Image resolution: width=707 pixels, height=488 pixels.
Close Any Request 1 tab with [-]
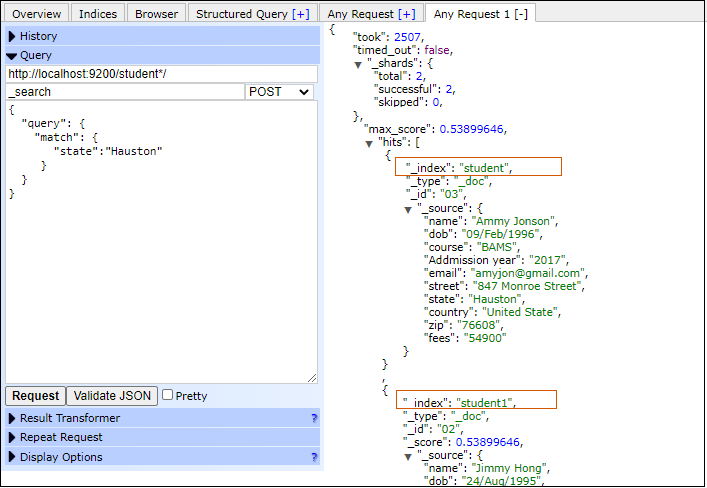[x=521, y=14]
